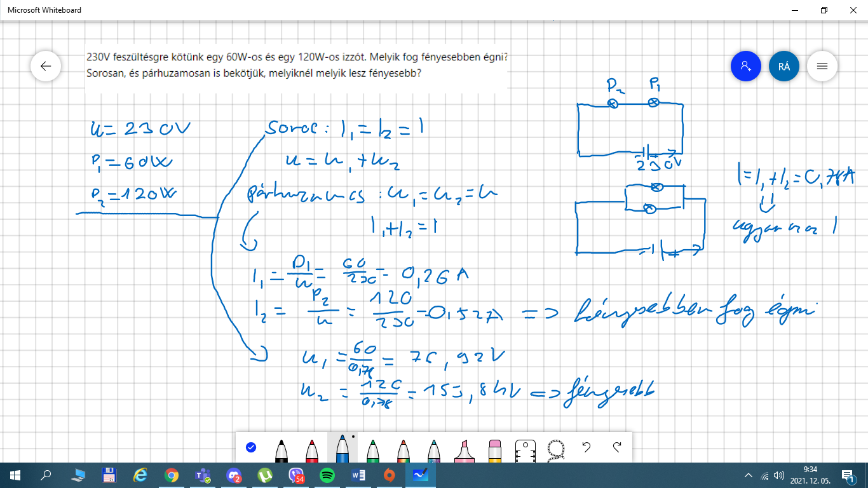Choose the rainbow pen tool
The image size is (868, 488).
point(404,450)
